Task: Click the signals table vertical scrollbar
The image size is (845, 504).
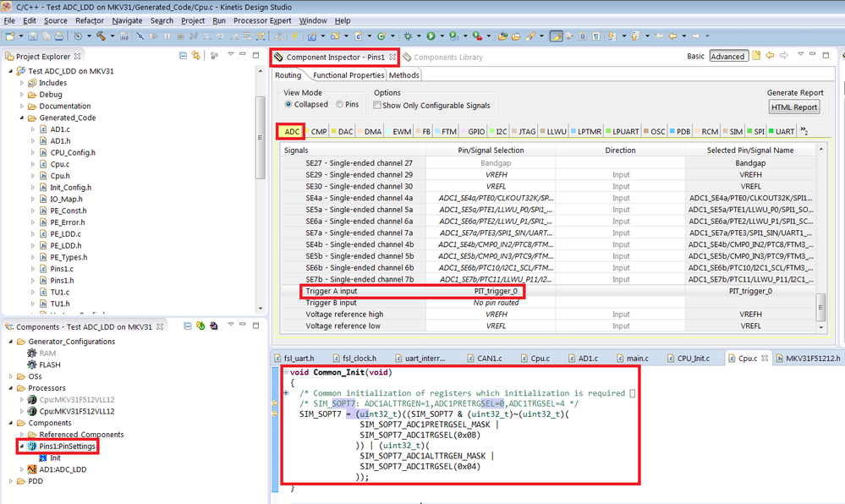Action: [820, 307]
